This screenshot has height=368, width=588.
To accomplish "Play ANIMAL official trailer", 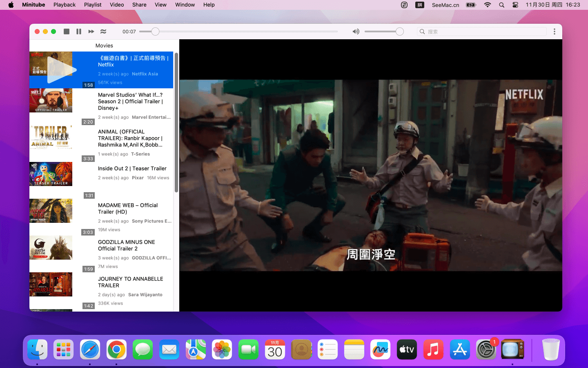I will pos(130,138).
